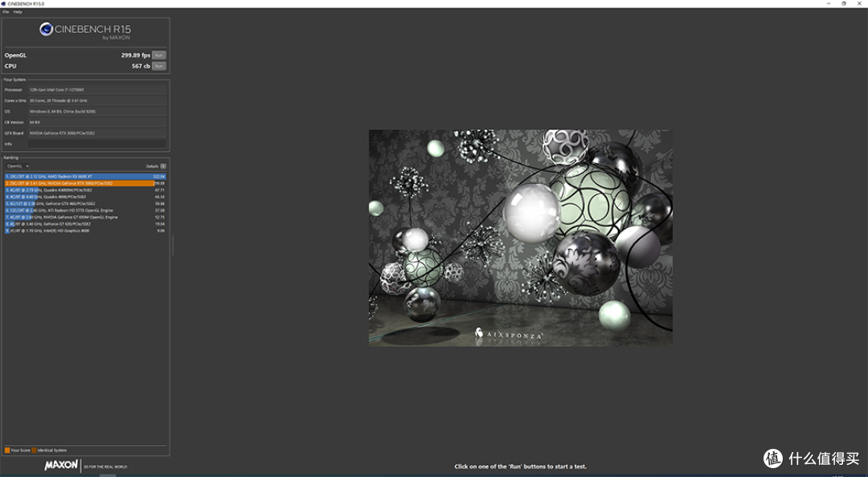
Task: Open the File menu
Action: coord(6,11)
